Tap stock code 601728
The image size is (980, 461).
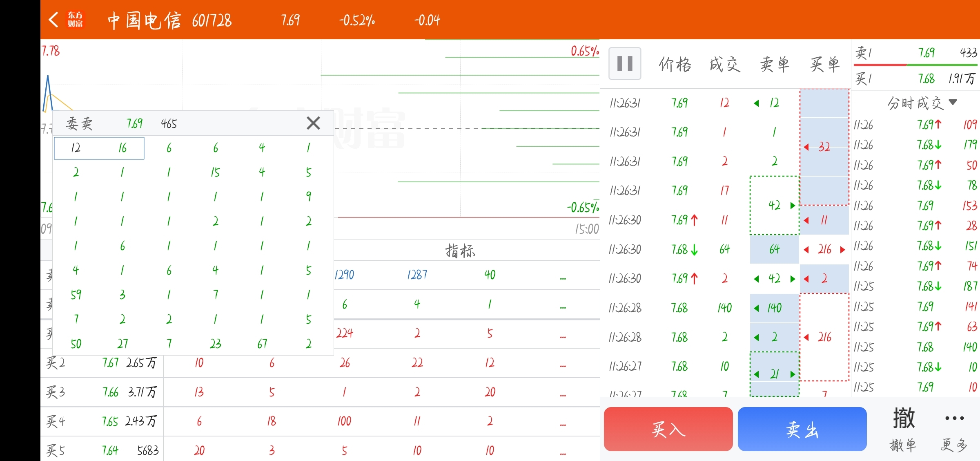[x=212, y=20]
